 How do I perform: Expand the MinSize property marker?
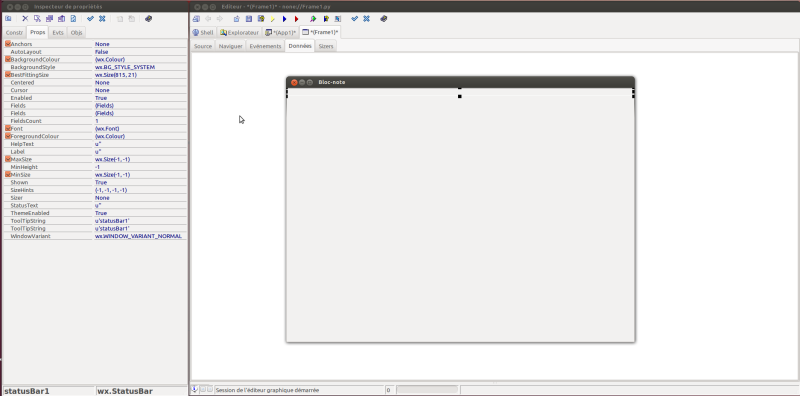click(8, 175)
